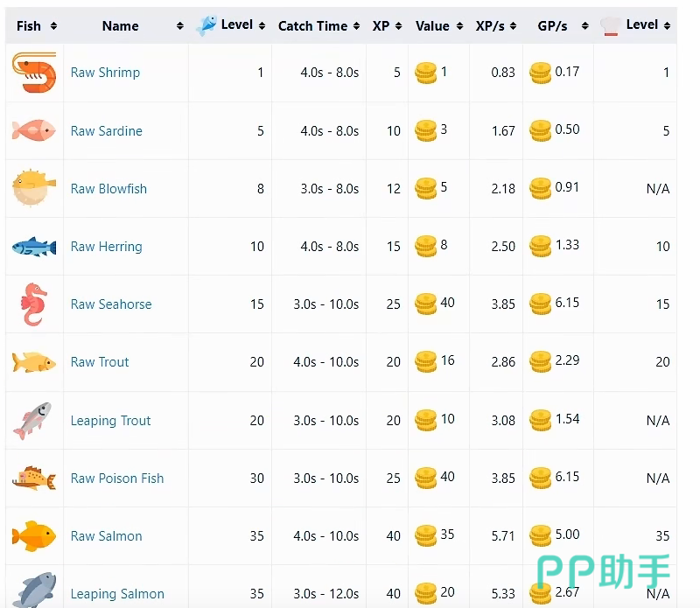Screen dimensions: 700x608
Task: Click the Raw Salmon fish icon
Action: [34, 536]
